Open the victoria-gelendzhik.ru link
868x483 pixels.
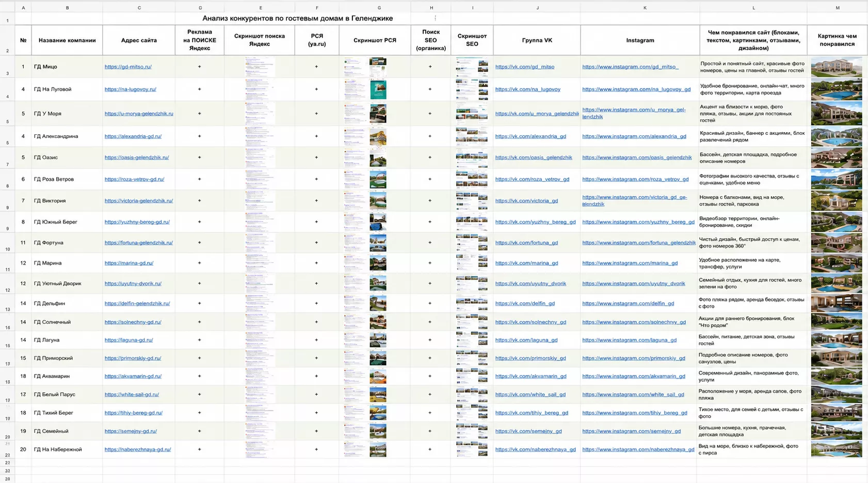coord(138,201)
